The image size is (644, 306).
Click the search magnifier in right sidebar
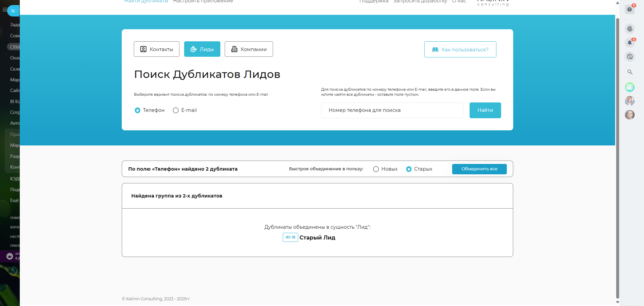click(630, 72)
